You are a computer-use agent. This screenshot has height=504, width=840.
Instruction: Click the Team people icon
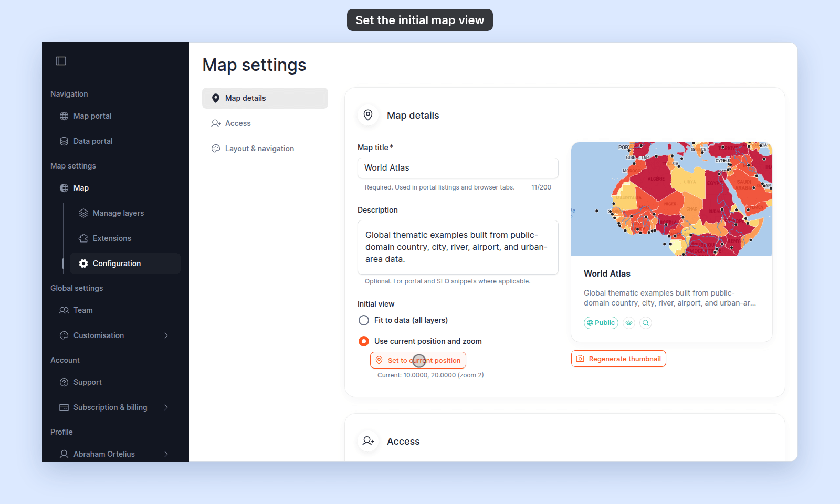(64, 310)
